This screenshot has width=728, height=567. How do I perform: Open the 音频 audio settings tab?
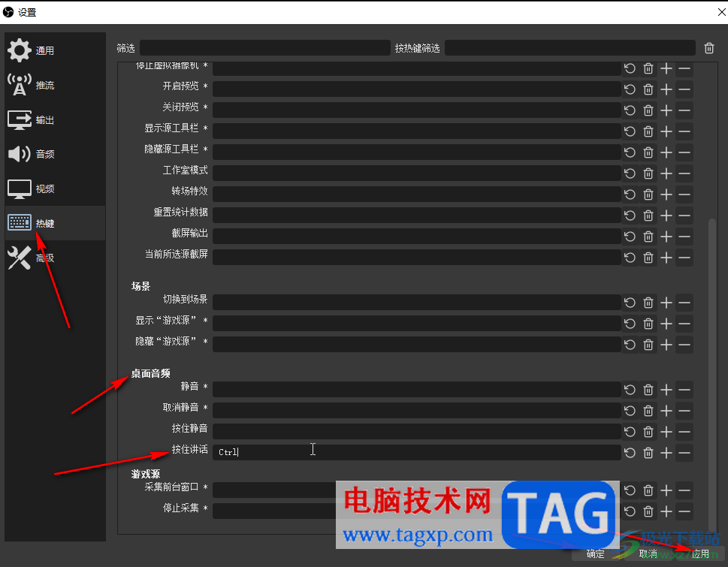pos(55,154)
